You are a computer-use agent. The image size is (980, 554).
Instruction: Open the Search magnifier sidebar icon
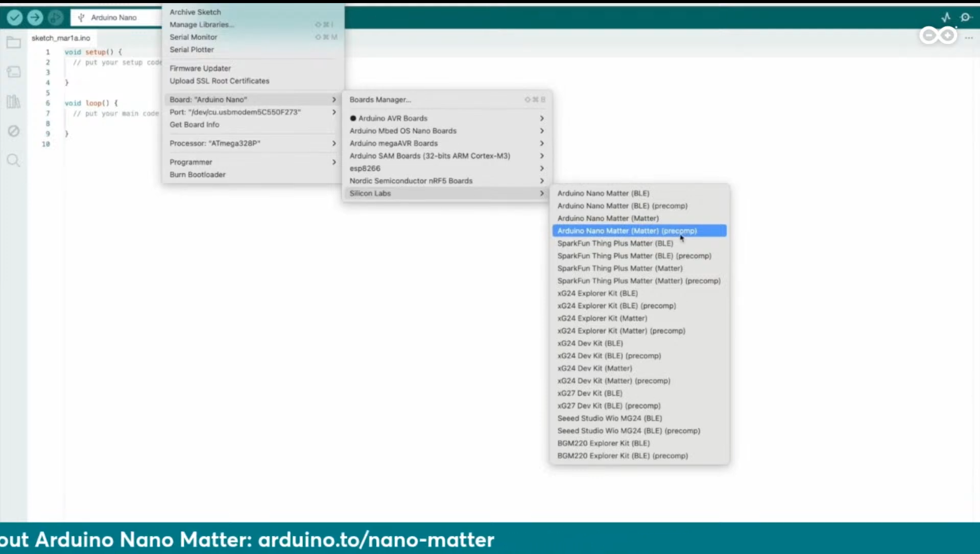14,161
